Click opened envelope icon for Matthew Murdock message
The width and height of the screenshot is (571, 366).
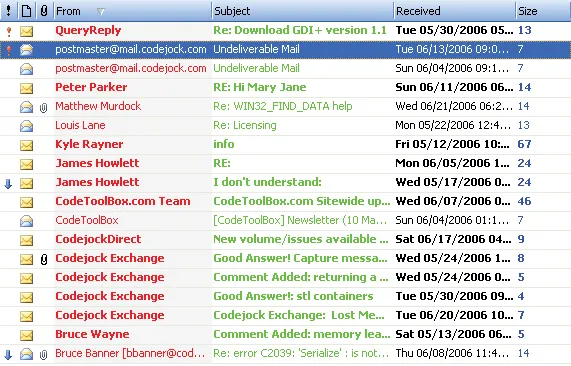[26, 107]
